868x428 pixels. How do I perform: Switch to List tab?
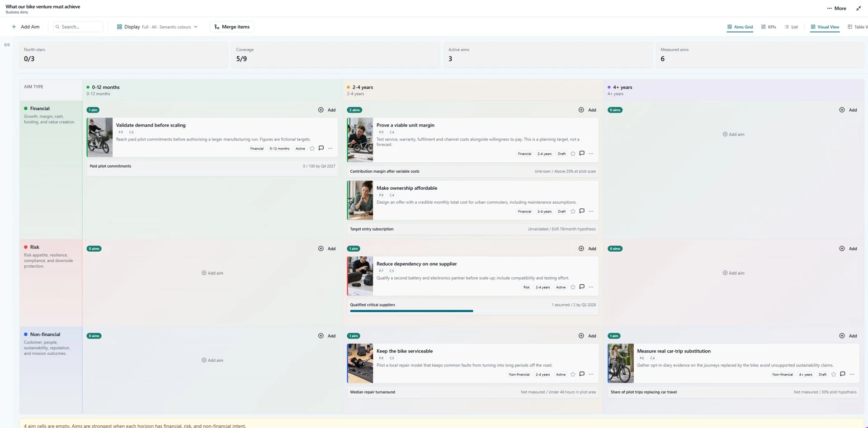click(791, 27)
